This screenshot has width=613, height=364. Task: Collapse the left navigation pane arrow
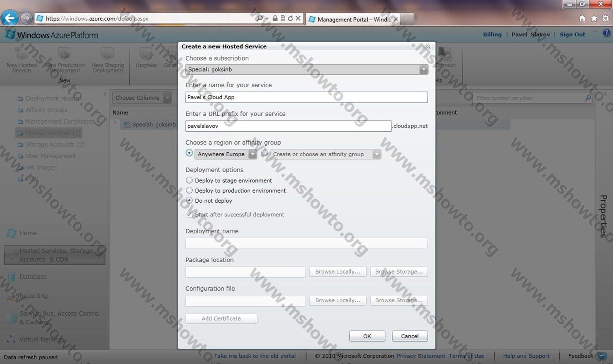point(105,94)
